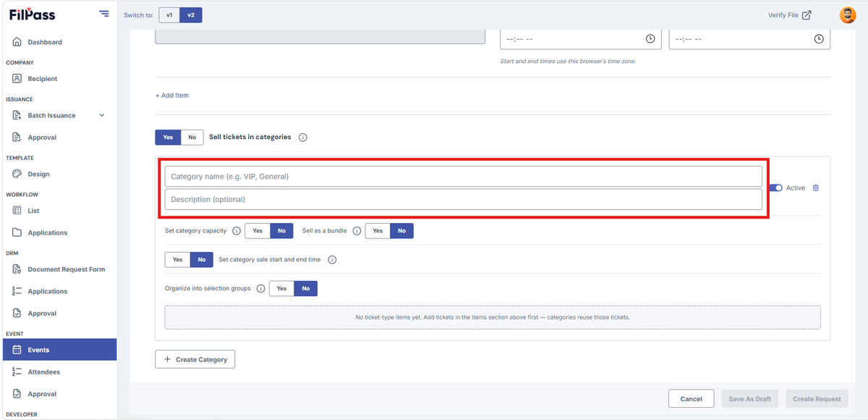The height and width of the screenshot is (420, 868).
Task: Click the Document Request Form icon
Action: [17, 269]
